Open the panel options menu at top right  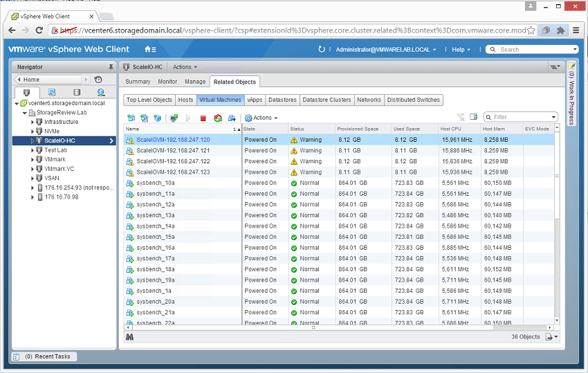pyautogui.click(x=555, y=67)
